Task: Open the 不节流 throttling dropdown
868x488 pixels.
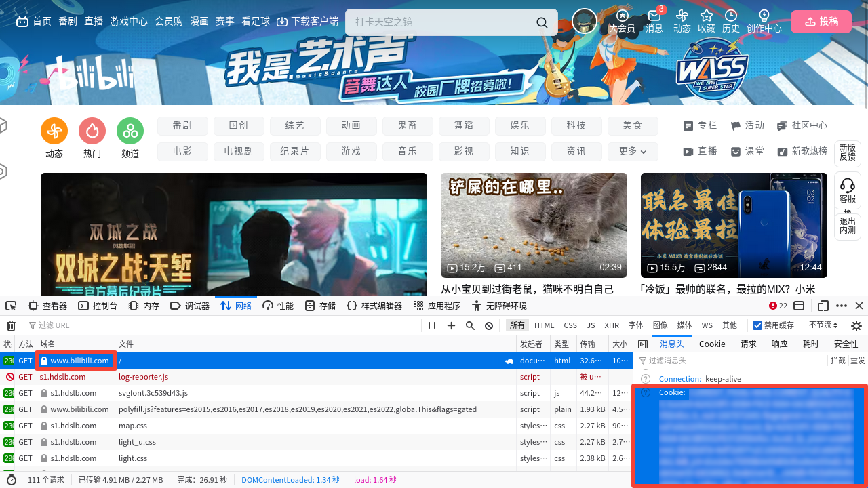Action: tap(823, 325)
